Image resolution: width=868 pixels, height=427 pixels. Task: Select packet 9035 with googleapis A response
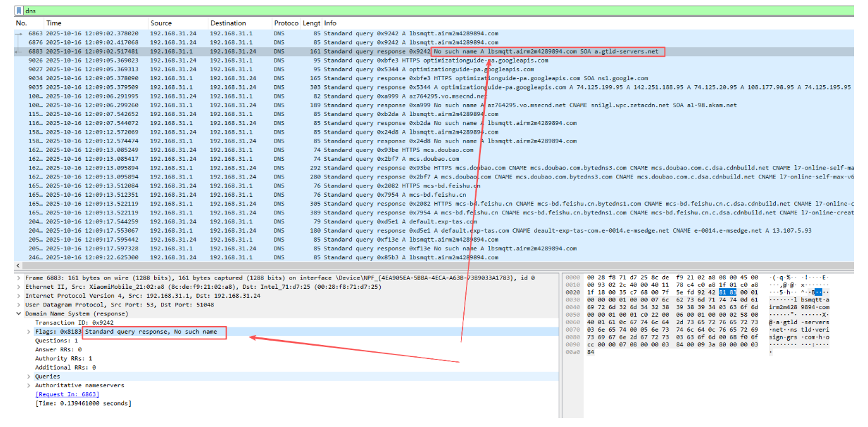pos(253,88)
